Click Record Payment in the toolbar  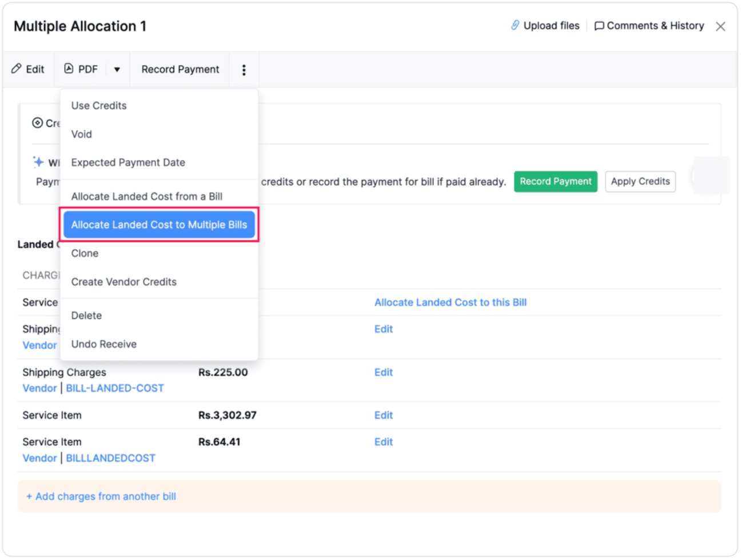(x=180, y=69)
